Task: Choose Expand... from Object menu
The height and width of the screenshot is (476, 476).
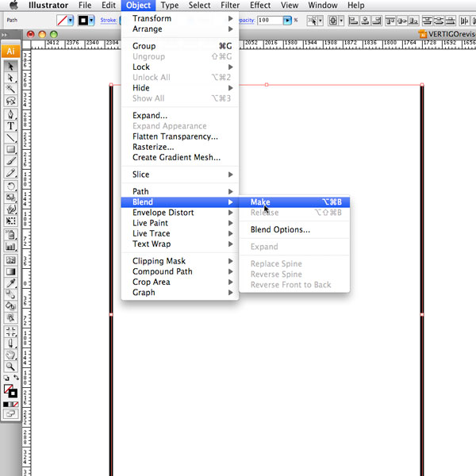Action: tap(180, 116)
